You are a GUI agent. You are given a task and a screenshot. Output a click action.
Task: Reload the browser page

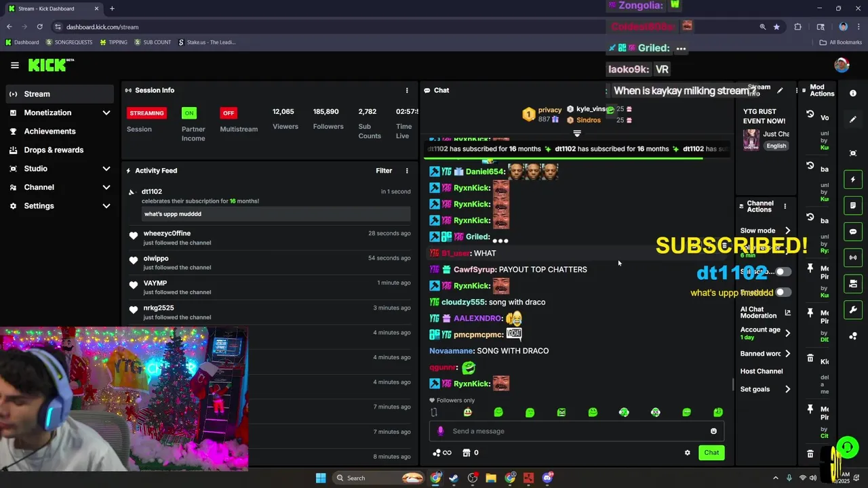pos(39,27)
